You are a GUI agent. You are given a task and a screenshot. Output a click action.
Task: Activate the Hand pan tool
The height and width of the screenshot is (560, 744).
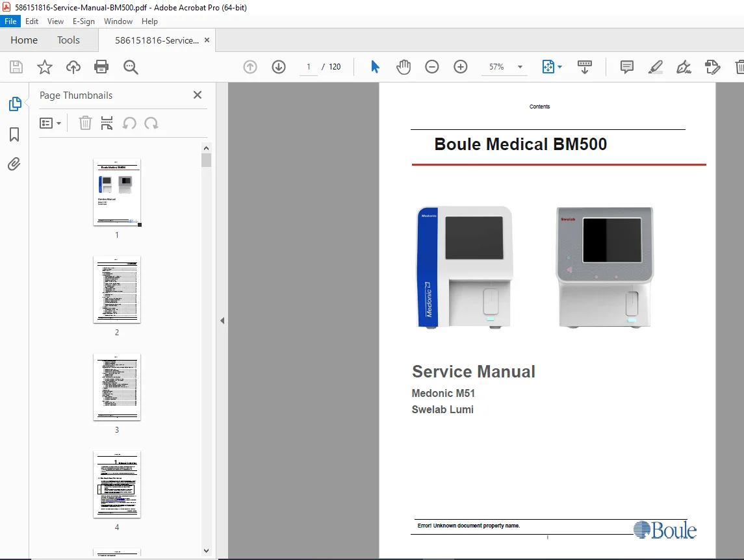[404, 67]
